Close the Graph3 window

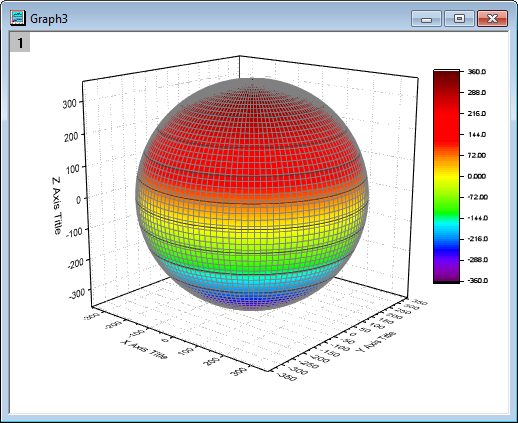coord(492,18)
